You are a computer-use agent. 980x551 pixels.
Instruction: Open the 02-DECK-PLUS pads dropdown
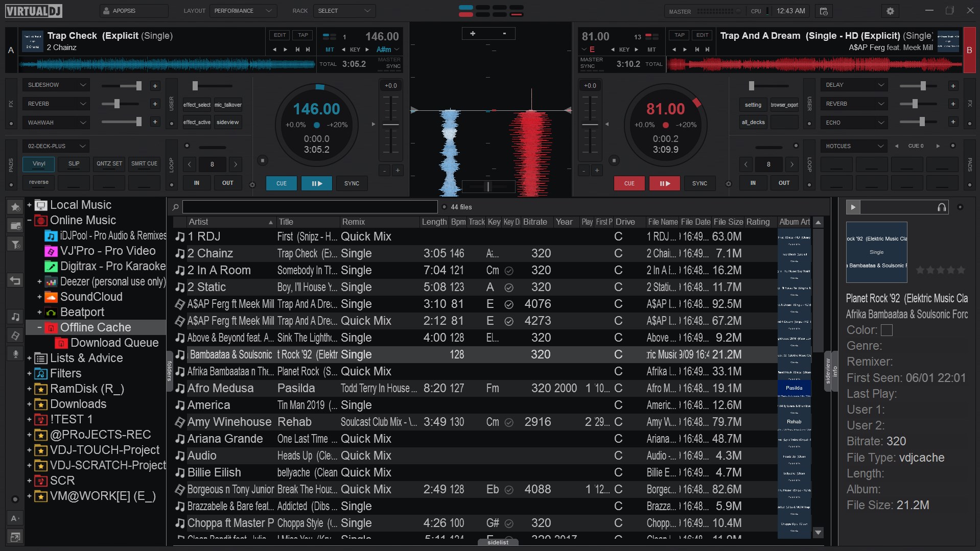coord(56,146)
